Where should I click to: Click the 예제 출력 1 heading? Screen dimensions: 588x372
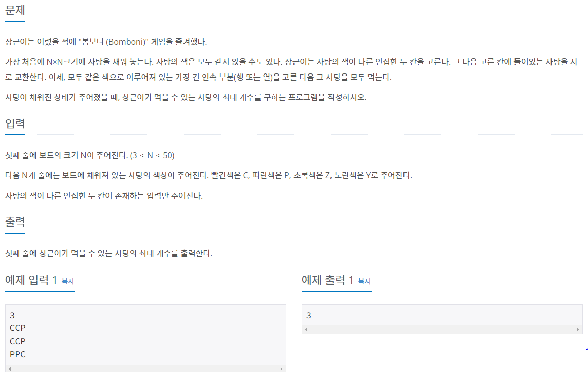[x=327, y=280]
